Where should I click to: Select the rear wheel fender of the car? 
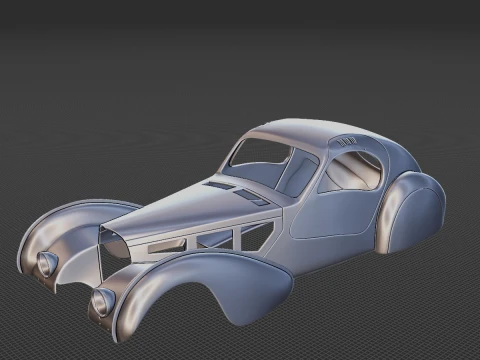(412, 212)
